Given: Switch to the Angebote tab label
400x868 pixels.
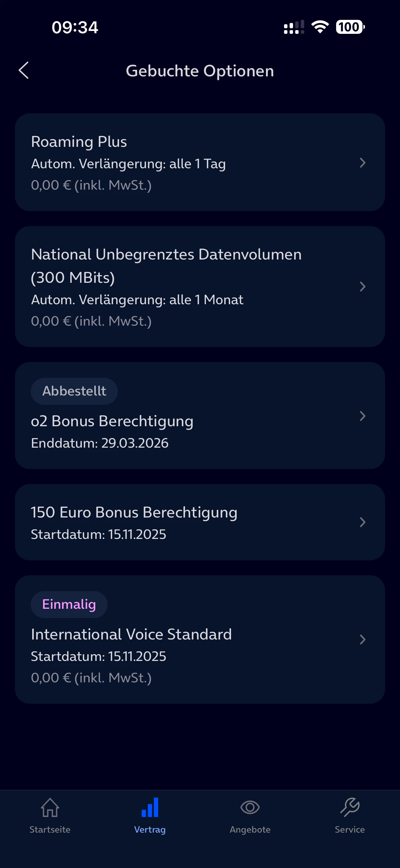Looking at the screenshot, I should pyautogui.click(x=250, y=830).
